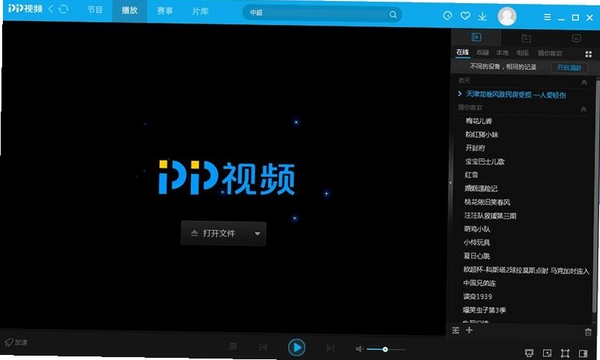Open the 片库 tab

(x=200, y=11)
